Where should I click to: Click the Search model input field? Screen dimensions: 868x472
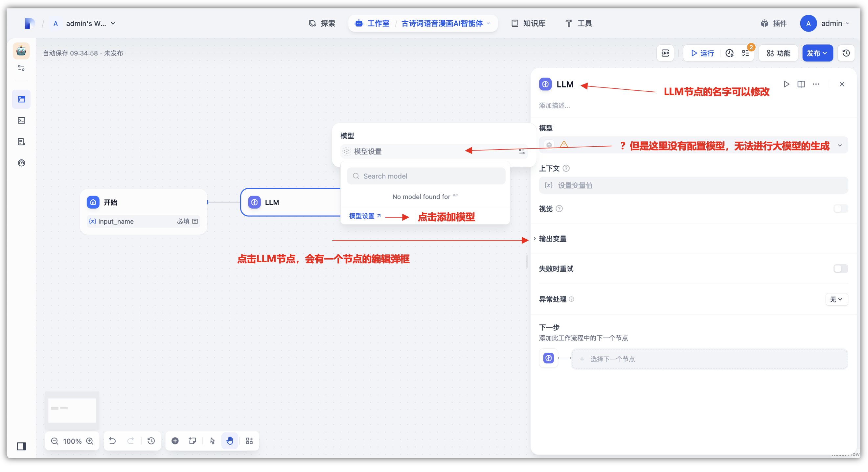click(x=426, y=176)
